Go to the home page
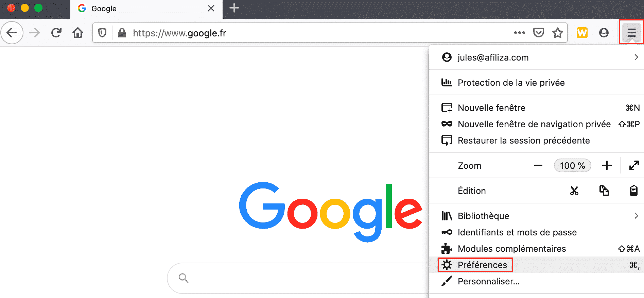 click(78, 33)
